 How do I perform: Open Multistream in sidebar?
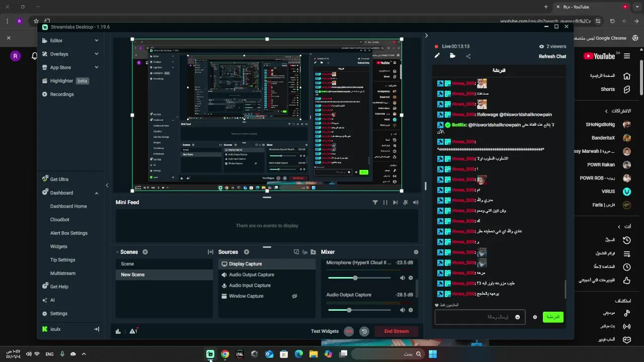coord(63,274)
